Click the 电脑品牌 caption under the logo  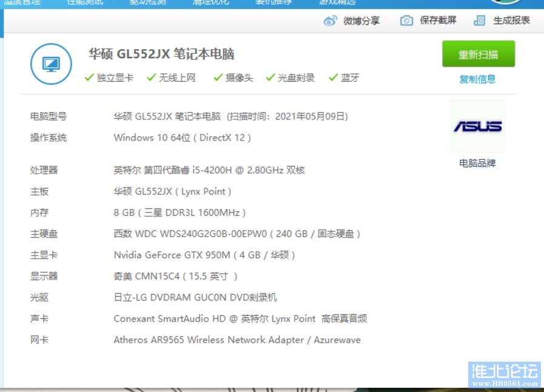(x=477, y=163)
